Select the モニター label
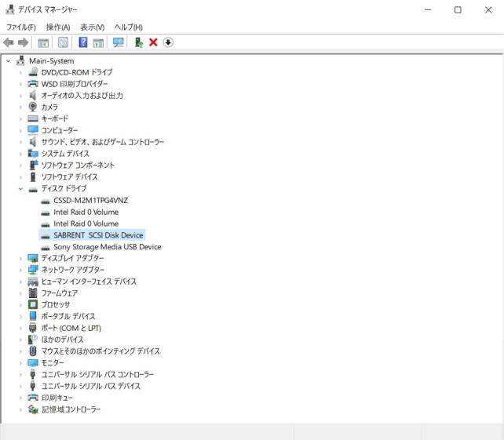 coord(53,363)
